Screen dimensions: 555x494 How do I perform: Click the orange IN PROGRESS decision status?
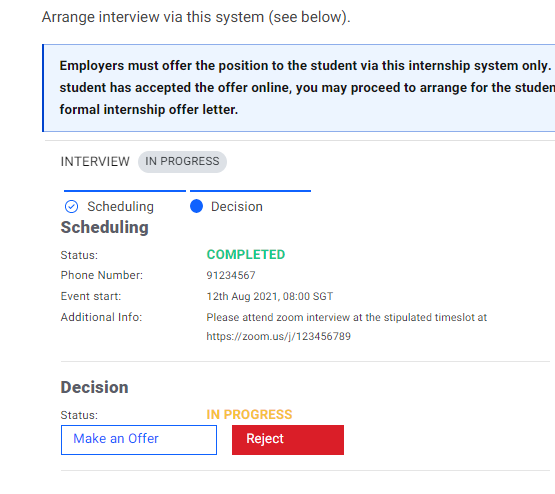click(x=249, y=414)
